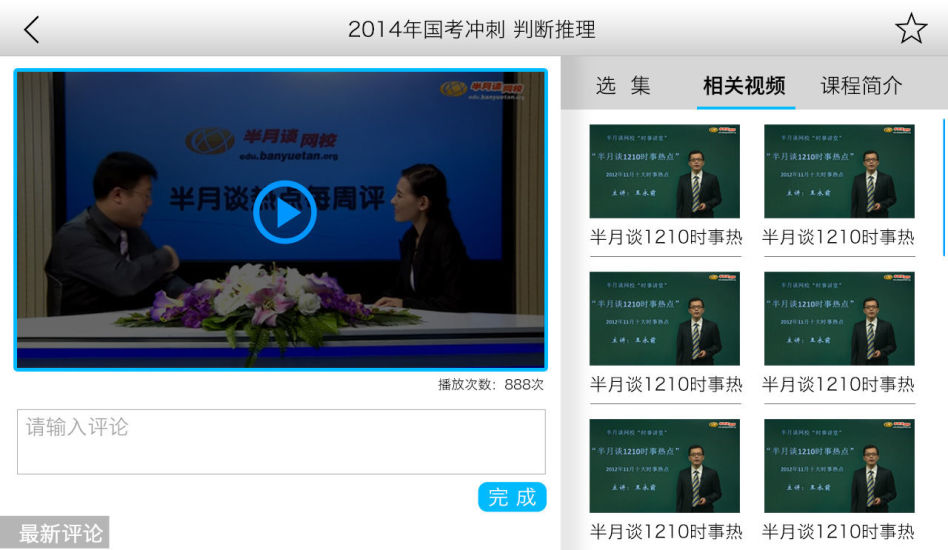
Task: Open middle-row right video thumbnail
Action: pyautogui.click(x=839, y=318)
